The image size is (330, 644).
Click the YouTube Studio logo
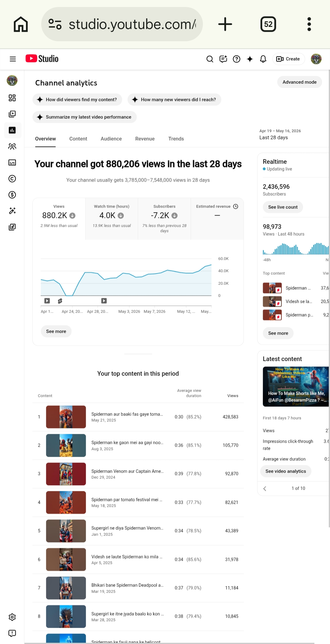pyautogui.click(x=42, y=59)
